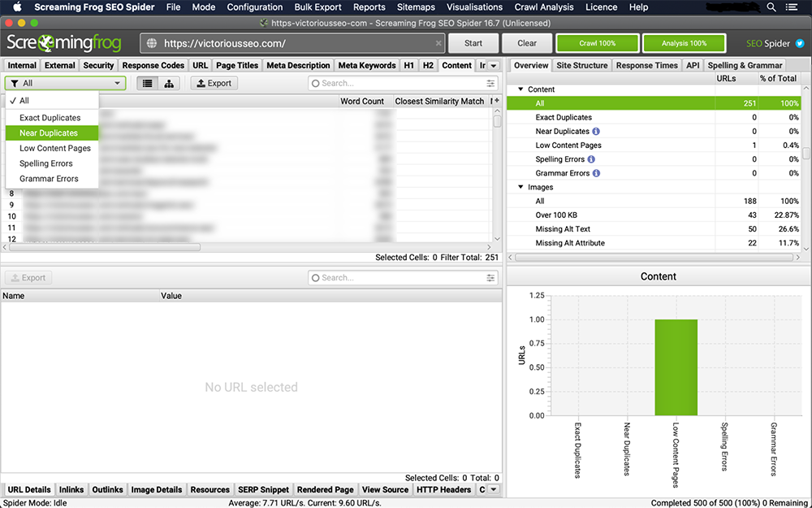The height and width of the screenshot is (508, 812).
Task: Open the Inlinks bottom tab
Action: click(x=71, y=489)
